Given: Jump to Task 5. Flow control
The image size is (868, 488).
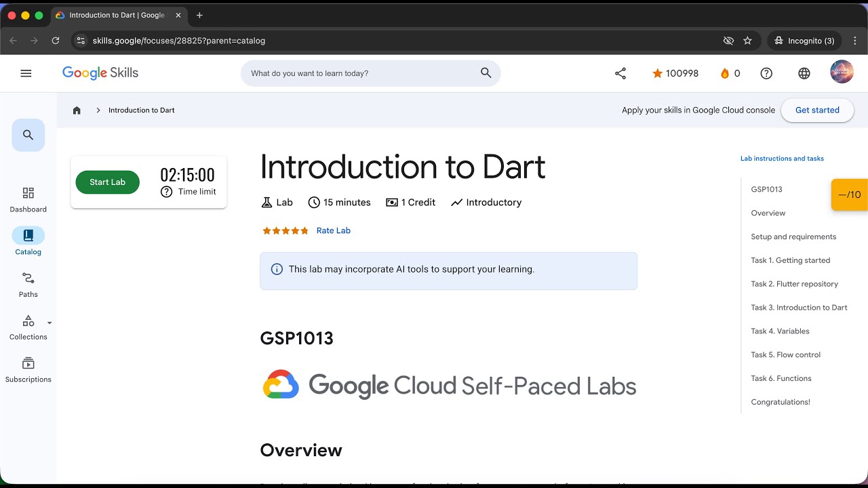Looking at the screenshot, I should click(786, 355).
